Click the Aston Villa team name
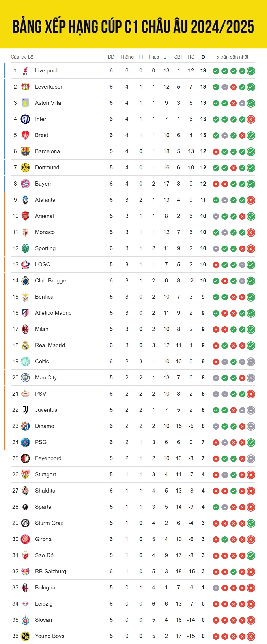This screenshot has width=267, height=644. [48, 103]
